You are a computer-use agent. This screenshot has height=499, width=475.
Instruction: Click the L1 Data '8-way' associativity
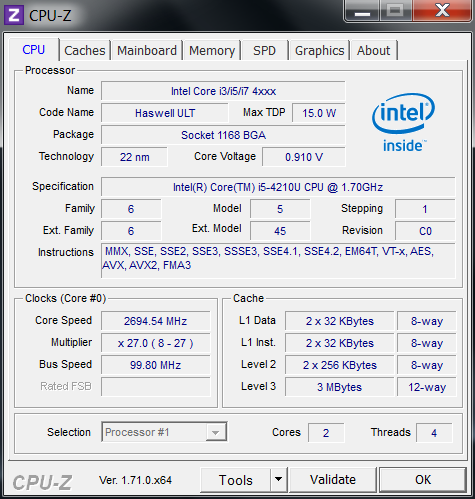427,321
